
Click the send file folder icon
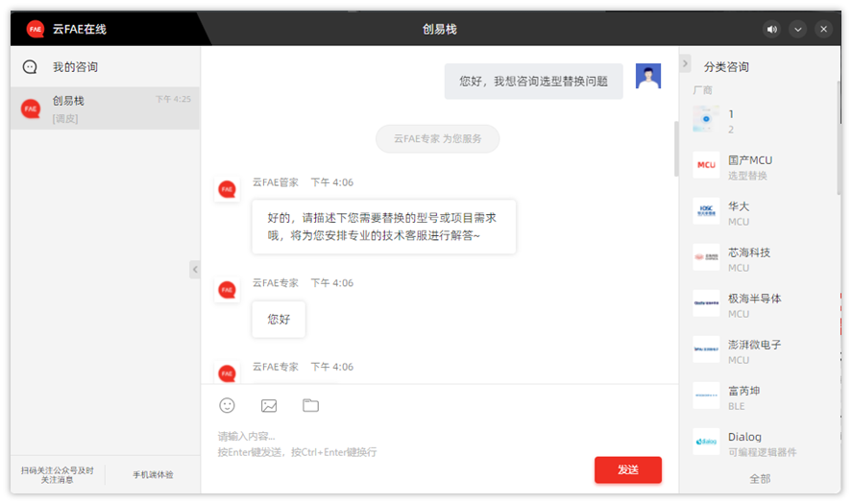click(x=310, y=405)
